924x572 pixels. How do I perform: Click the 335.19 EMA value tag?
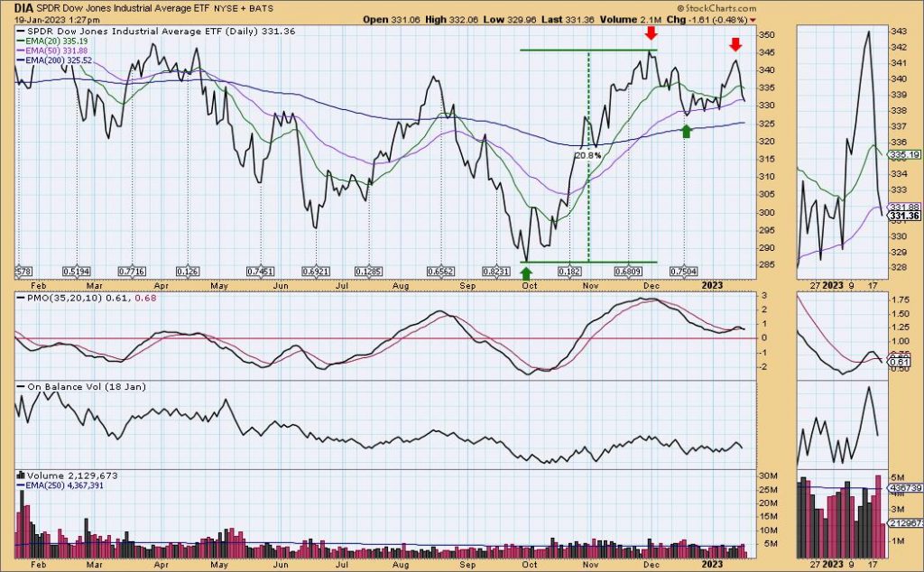point(904,155)
